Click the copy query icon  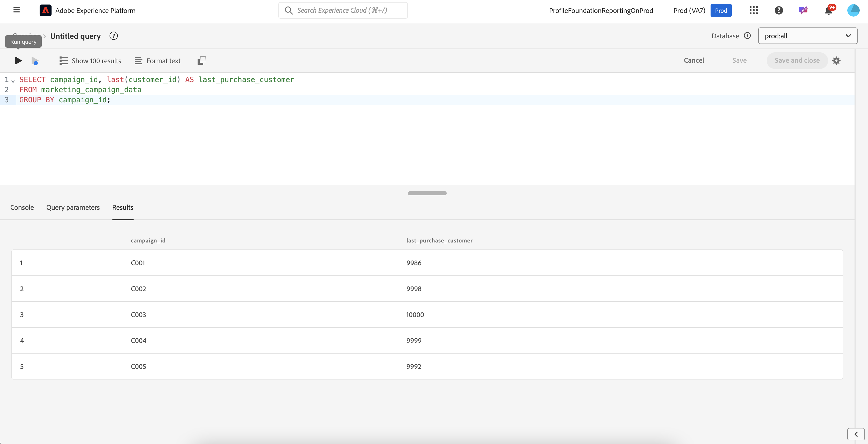[201, 61]
